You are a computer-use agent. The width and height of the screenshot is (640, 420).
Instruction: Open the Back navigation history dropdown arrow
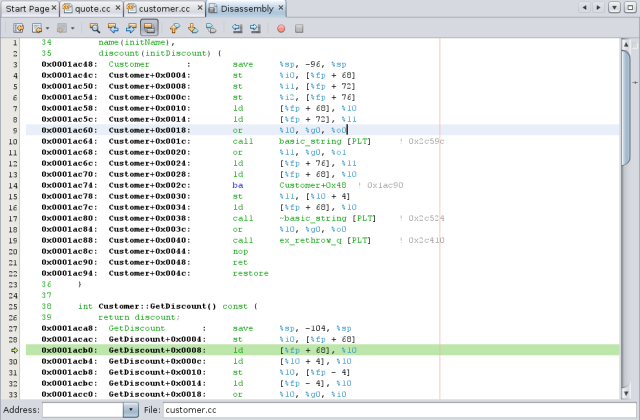pos(47,28)
